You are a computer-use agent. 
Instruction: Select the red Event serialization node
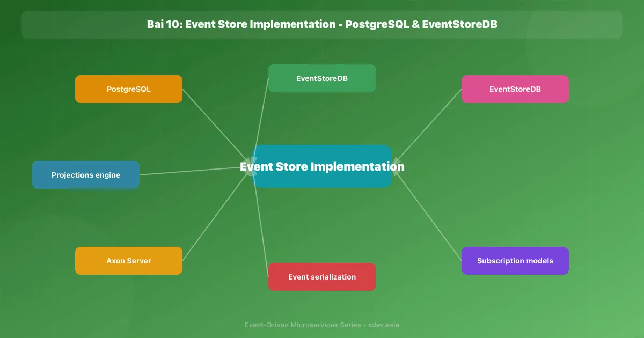[322, 277]
